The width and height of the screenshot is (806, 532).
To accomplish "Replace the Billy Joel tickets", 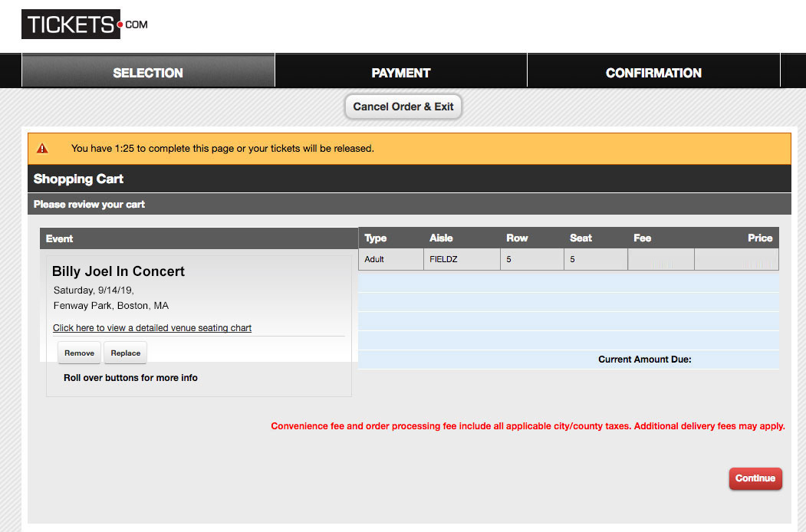I will [x=126, y=353].
